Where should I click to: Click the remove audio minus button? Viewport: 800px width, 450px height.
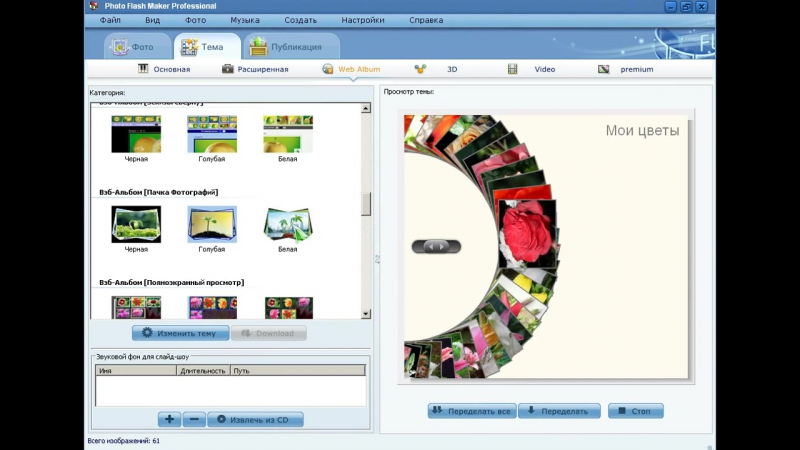(194, 420)
